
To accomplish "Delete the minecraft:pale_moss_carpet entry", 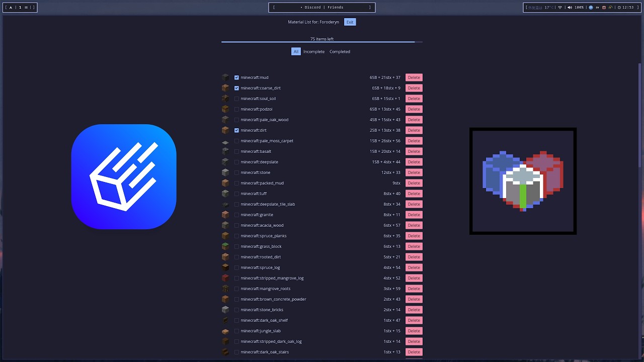I will [414, 141].
